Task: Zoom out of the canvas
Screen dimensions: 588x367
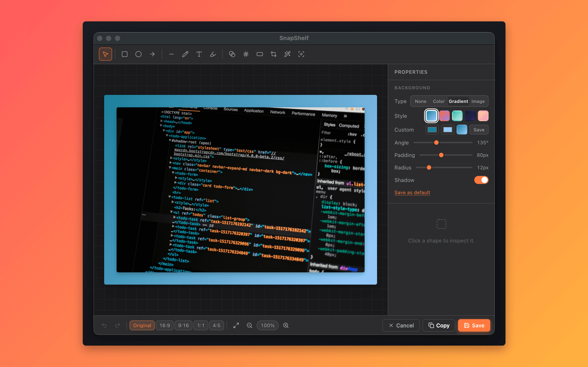Action: [x=250, y=325]
